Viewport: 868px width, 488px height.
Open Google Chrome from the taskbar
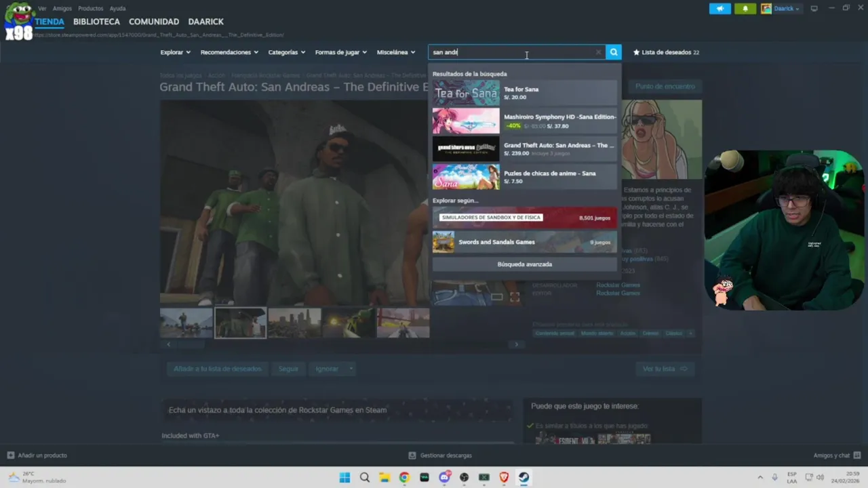404,477
